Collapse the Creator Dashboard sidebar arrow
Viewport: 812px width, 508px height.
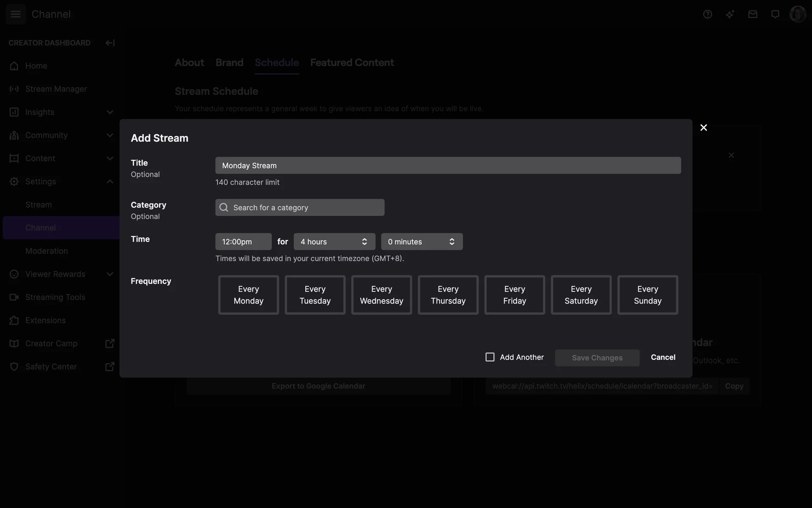point(110,43)
